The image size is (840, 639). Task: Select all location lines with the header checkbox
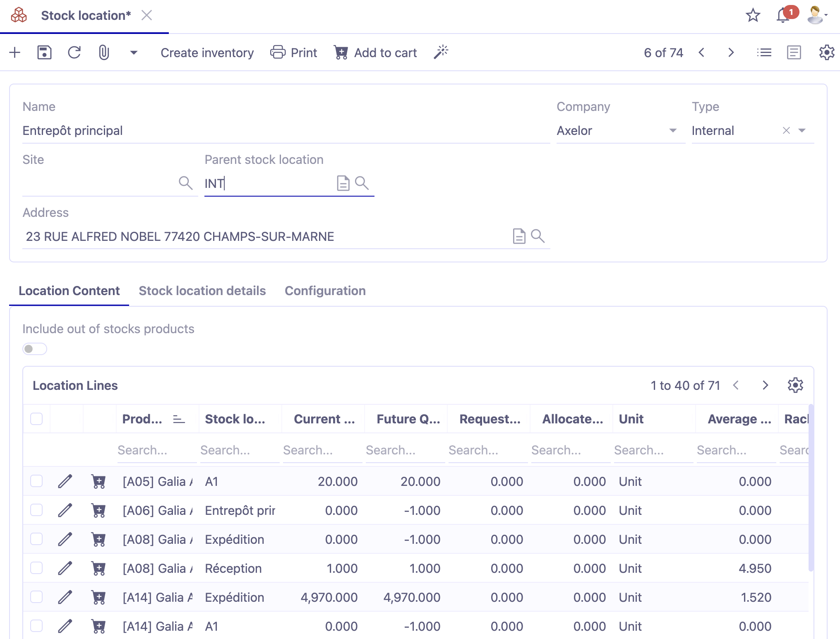pyautogui.click(x=36, y=419)
